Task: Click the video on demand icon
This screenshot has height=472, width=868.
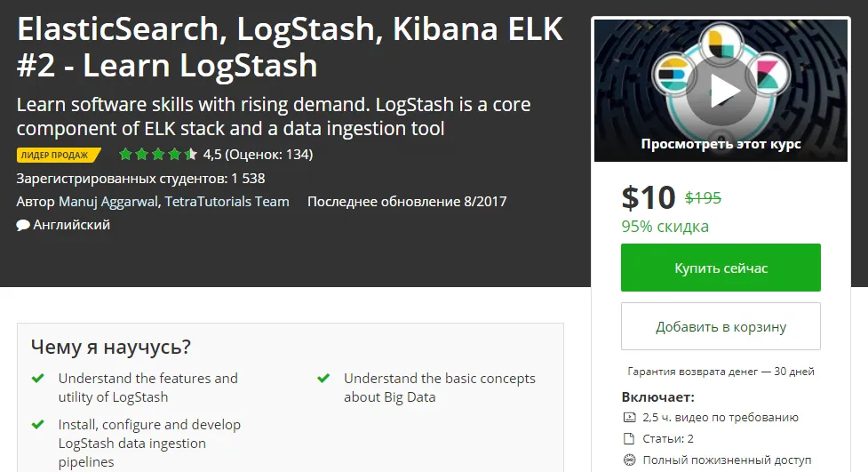Action: (630, 418)
